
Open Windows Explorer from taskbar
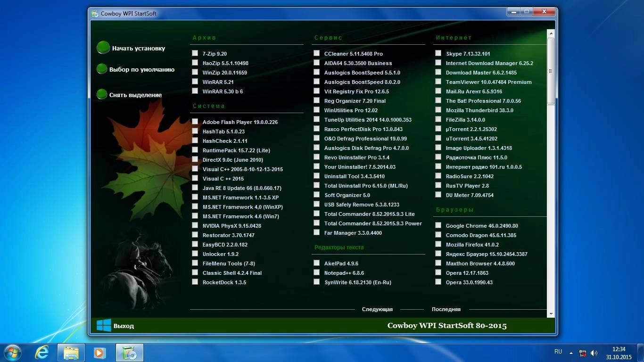pyautogui.click(x=71, y=353)
